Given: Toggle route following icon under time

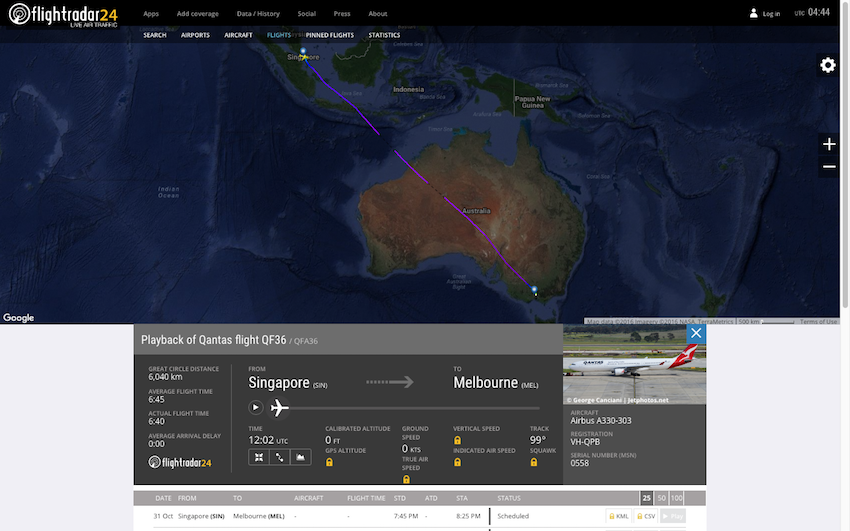Looking at the screenshot, I should [279, 457].
